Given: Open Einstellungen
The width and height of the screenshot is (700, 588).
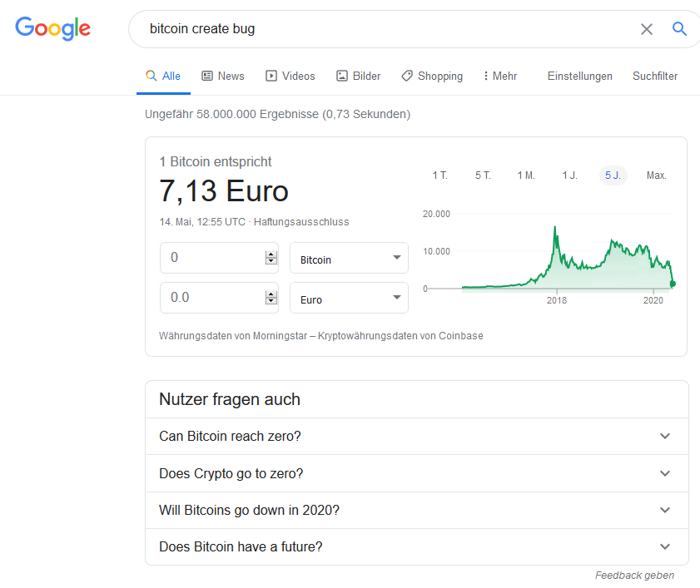Looking at the screenshot, I should (580, 76).
